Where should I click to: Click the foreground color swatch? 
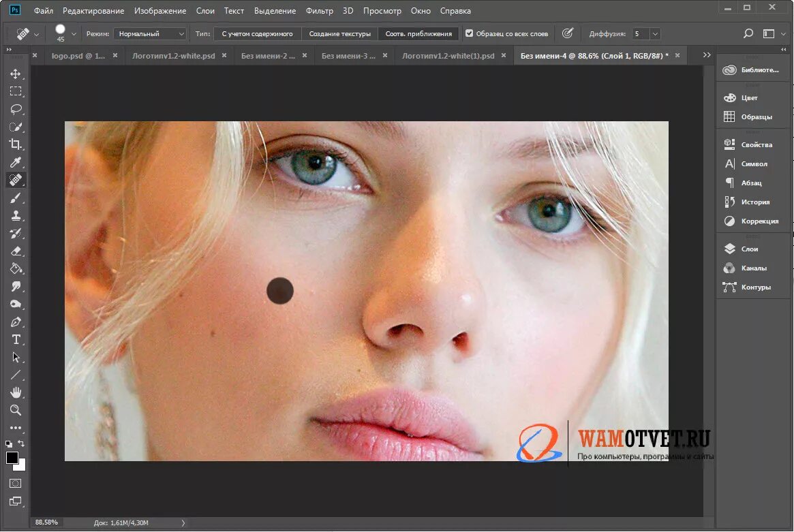point(12,458)
